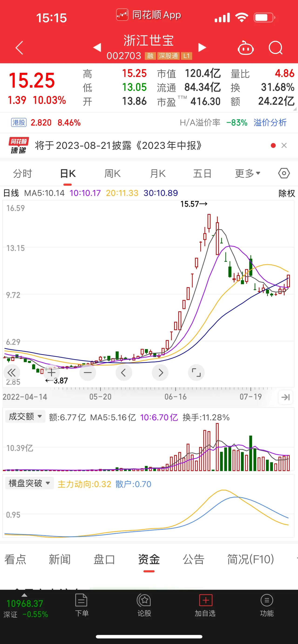This screenshot has width=298, height=644.
Task: Switch to 分时 chart tab
Action: [23, 173]
